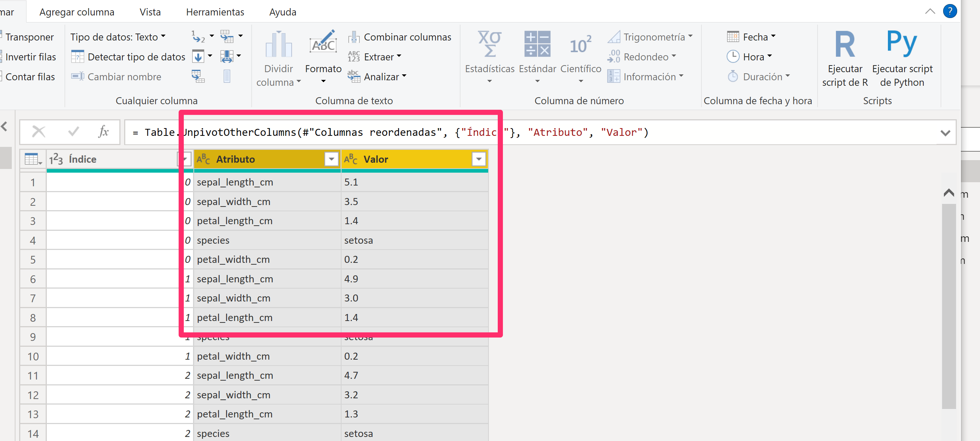Select the Índice column header
This screenshot has height=441, width=980.
point(120,159)
